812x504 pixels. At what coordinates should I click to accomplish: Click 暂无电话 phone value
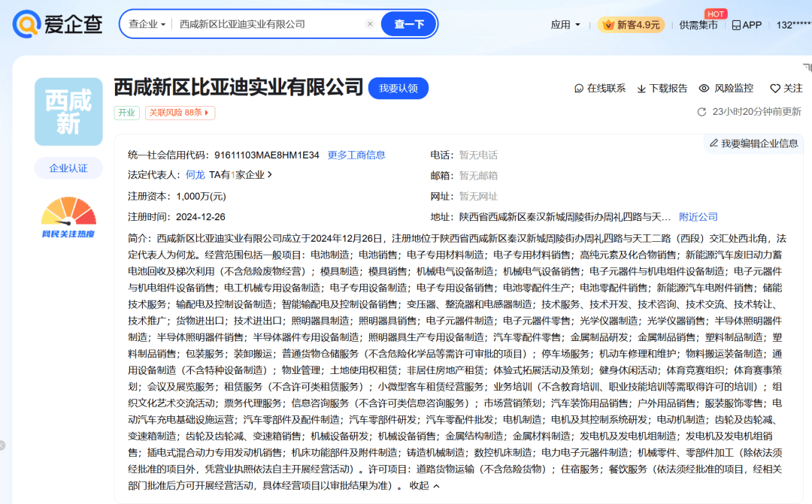click(478, 155)
